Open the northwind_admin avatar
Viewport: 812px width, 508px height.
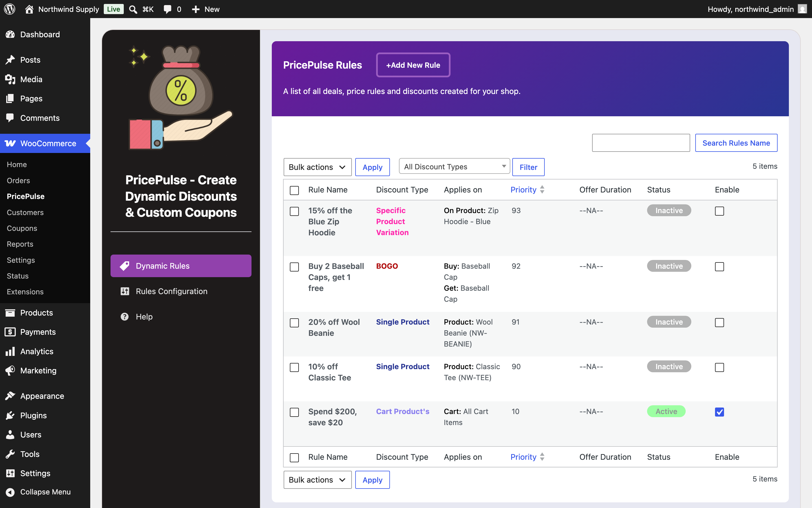tap(802, 9)
